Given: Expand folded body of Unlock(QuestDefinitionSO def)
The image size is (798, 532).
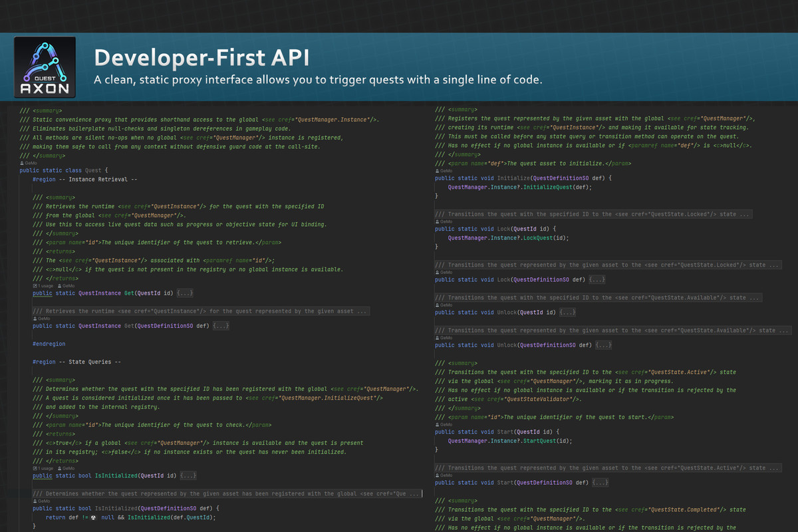Looking at the screenshot, I should 604,345.
